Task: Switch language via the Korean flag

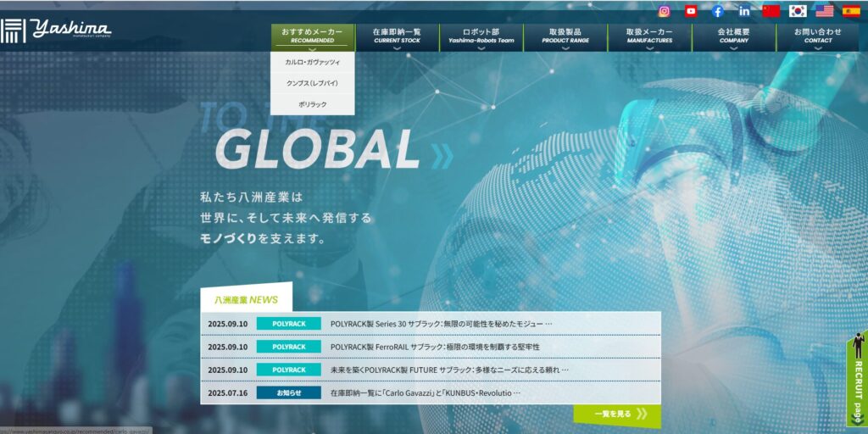Action: click(x=798, y=11)
